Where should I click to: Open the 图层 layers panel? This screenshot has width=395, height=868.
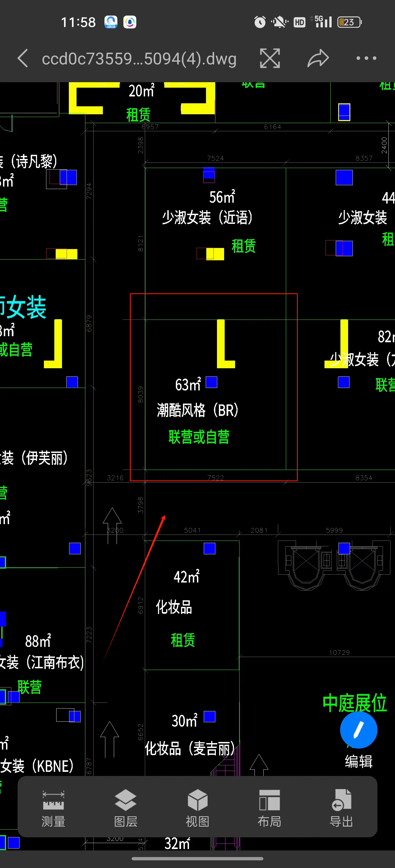click(x=125, y=808)
